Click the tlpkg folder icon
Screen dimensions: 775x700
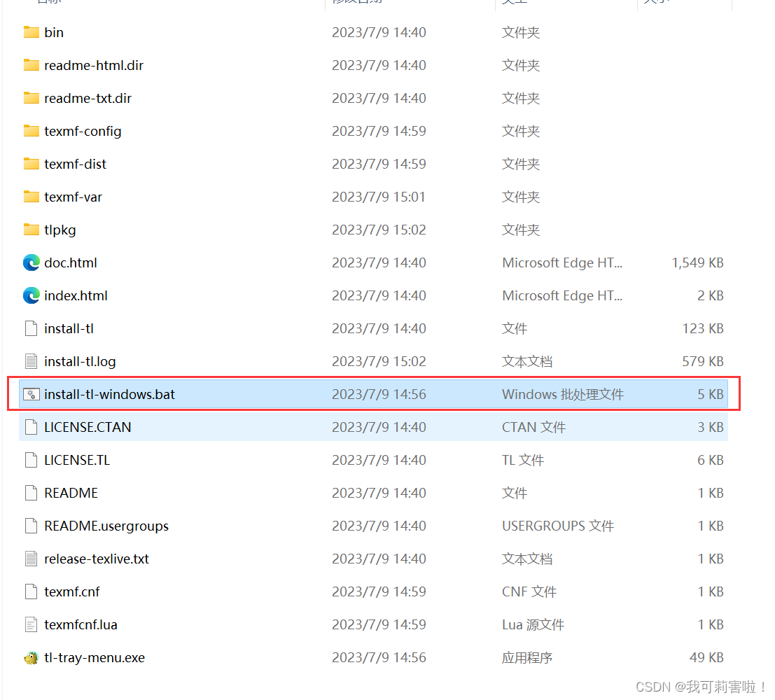pyautogui.click(x=31, y=230)
